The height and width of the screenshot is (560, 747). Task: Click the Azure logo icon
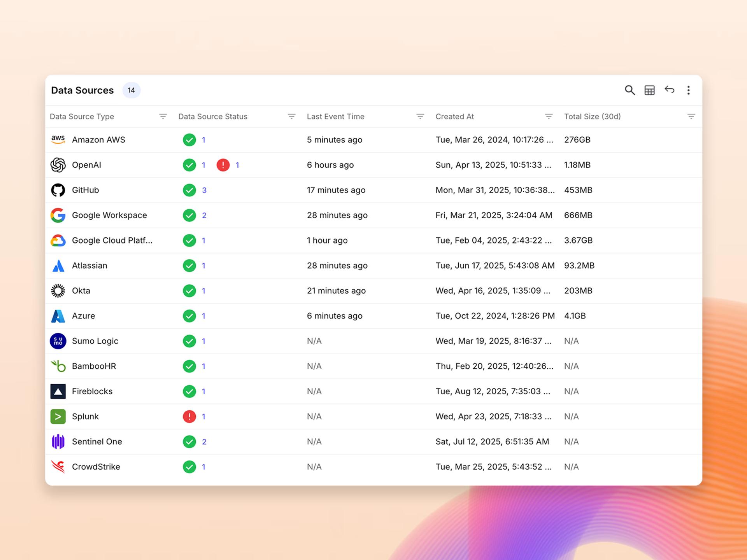[58, 316]
